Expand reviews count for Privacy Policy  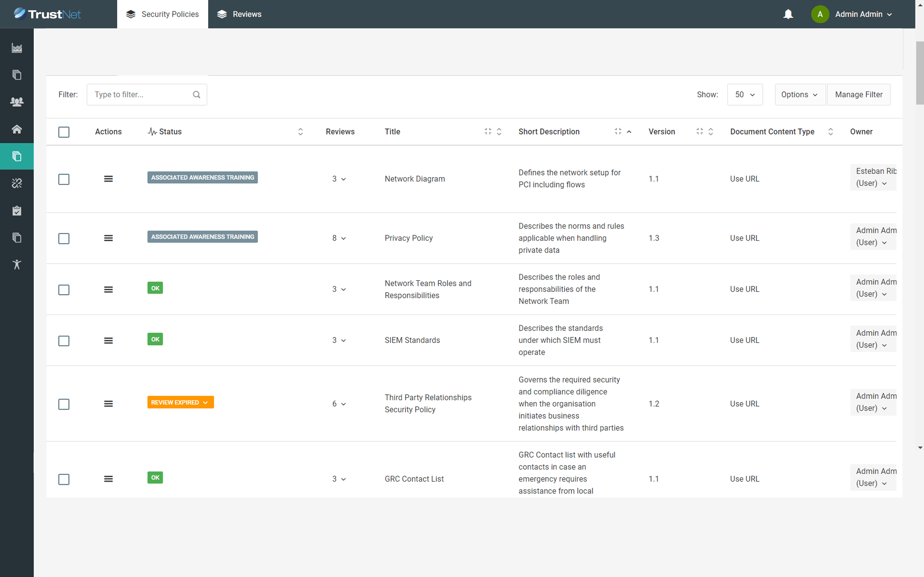(339, 238)
